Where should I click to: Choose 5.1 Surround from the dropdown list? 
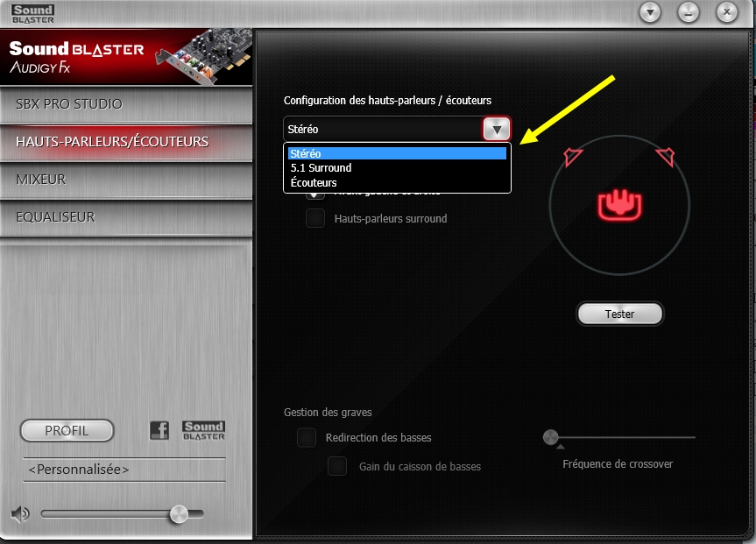[398, 168]
